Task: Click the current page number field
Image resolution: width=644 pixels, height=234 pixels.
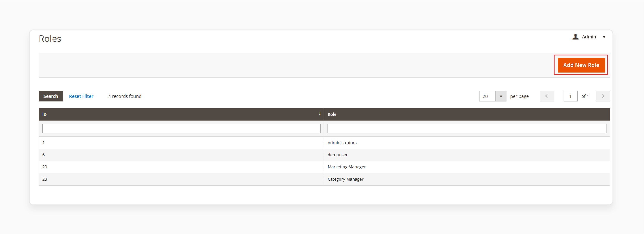Action: (x=570, y=96)
